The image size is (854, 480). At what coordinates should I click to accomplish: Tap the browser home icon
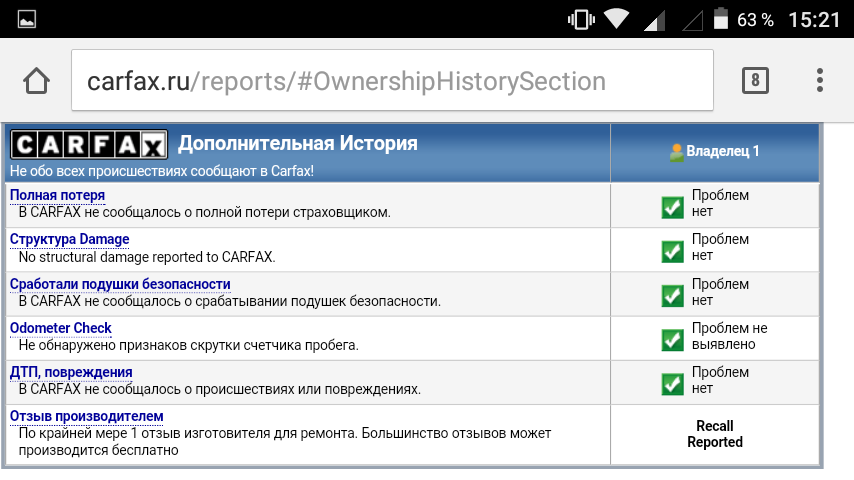[x=37, y=81]
